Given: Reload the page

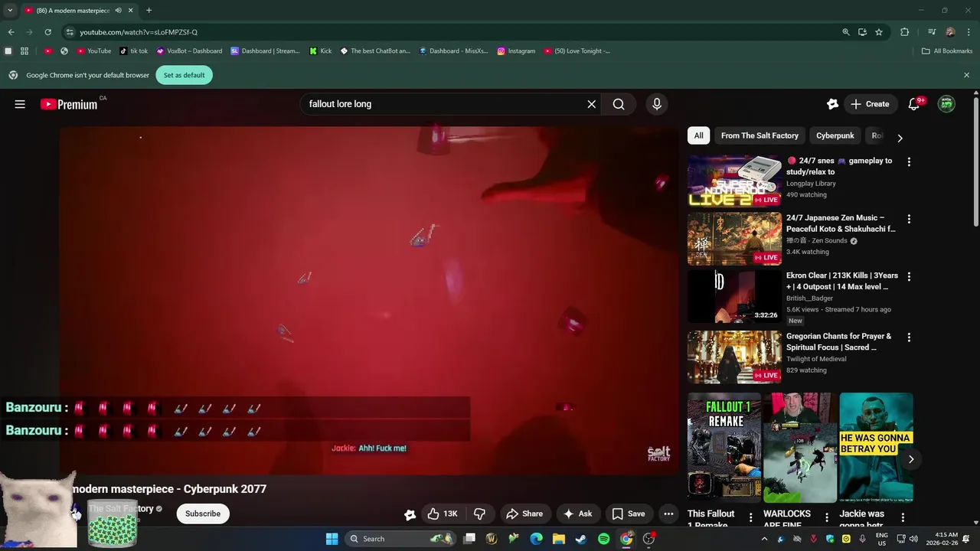Looking at the screenshot, I should point(47,32).
